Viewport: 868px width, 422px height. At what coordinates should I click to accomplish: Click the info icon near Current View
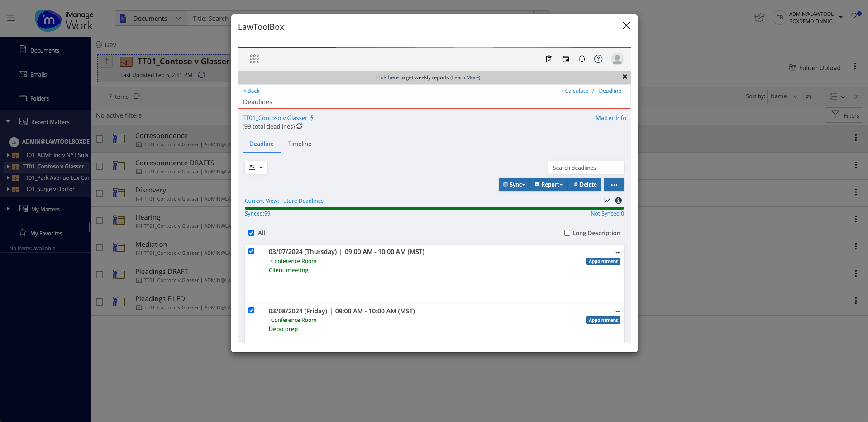(x=619, y=201)
